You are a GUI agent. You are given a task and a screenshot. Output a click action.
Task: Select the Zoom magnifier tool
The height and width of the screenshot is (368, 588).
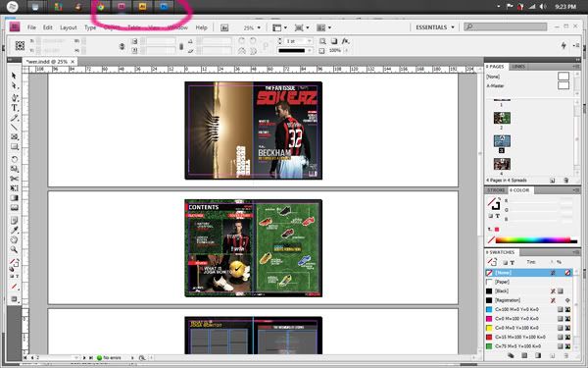coord(14,249)
